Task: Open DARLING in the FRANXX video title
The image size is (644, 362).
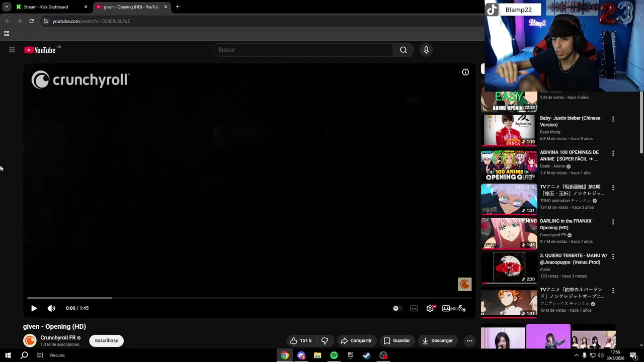Action: (567, 224)
